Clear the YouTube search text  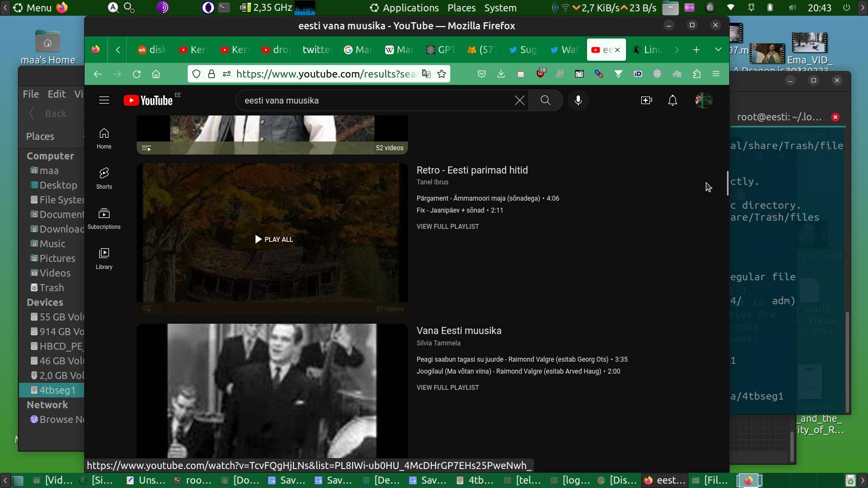pos(519,100)
